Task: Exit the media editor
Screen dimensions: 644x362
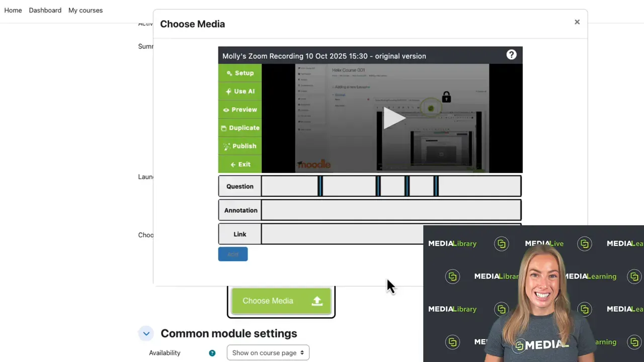Action: point(240,164)
